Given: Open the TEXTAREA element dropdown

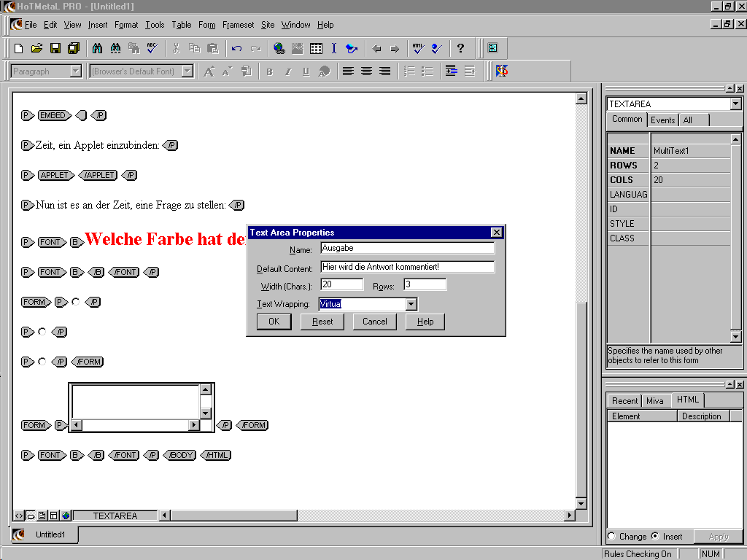Looking at the screenshot, I should click(735, 104).
